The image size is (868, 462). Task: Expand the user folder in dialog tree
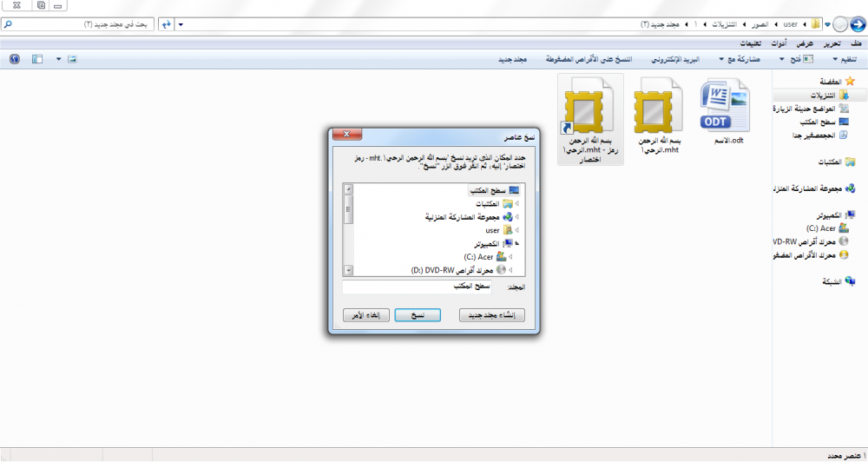(x=517, y=230)
